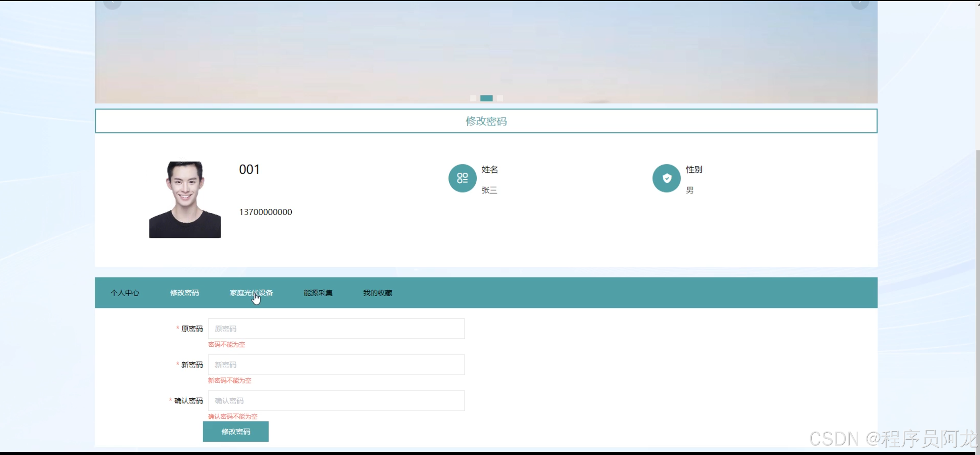Click the 确认密码 input field
Screen dimensions: 980x455
pyautogui.click(x=336, y=401)
